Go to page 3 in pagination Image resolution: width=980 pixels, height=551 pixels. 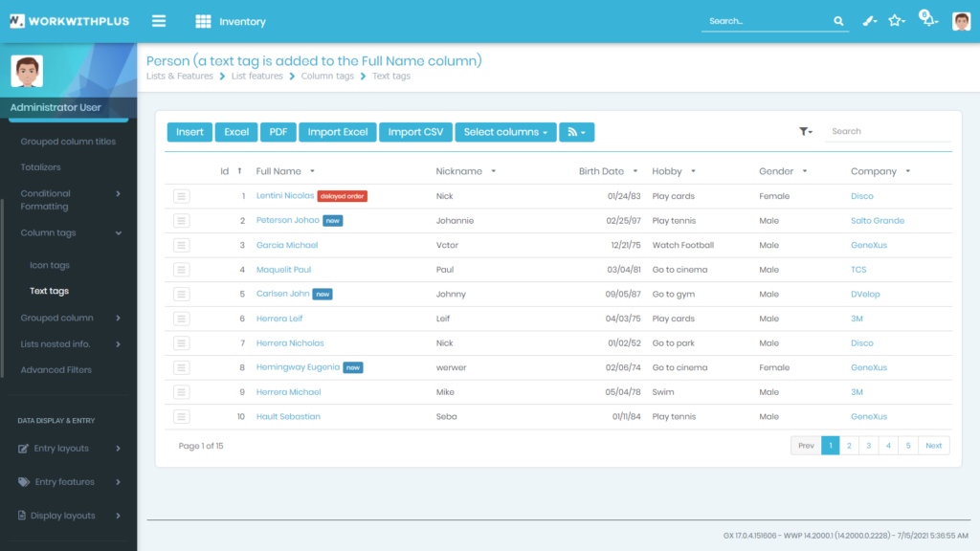tap(868, 446)
